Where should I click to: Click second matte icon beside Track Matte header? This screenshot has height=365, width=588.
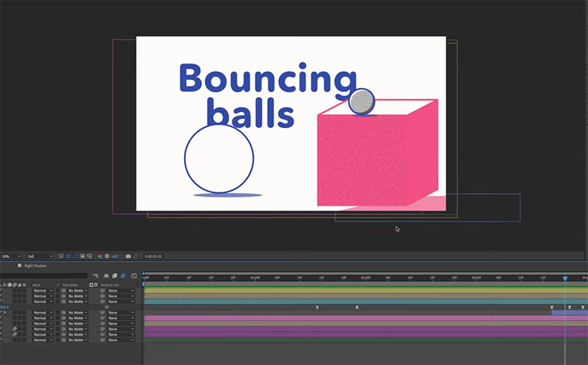pos(96,285)
